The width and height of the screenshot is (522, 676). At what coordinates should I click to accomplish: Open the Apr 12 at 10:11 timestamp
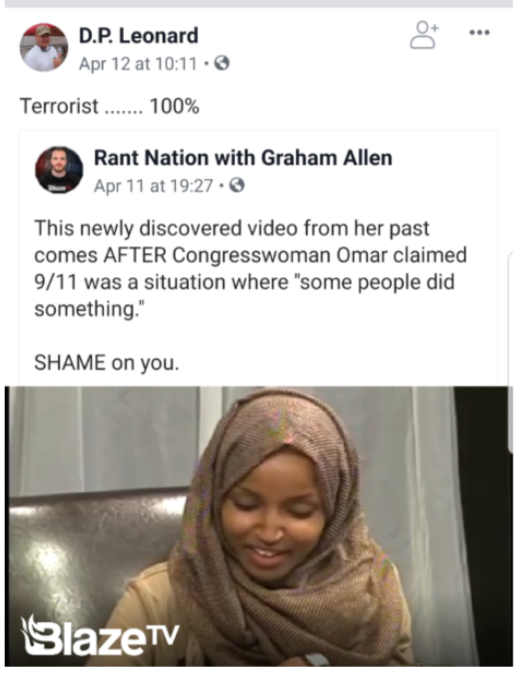pos(138,64)
